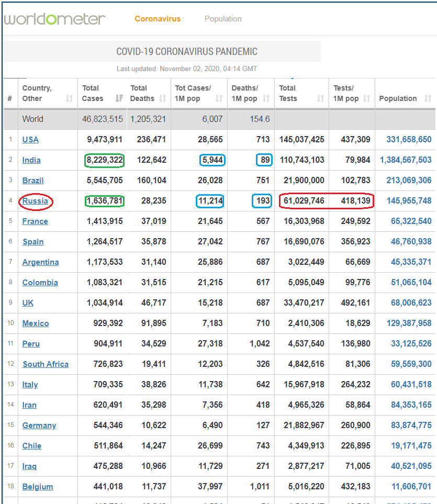Click the Tests/1M pop sort arrows
This screenshot has width=437, height=504.
point(367,98)
